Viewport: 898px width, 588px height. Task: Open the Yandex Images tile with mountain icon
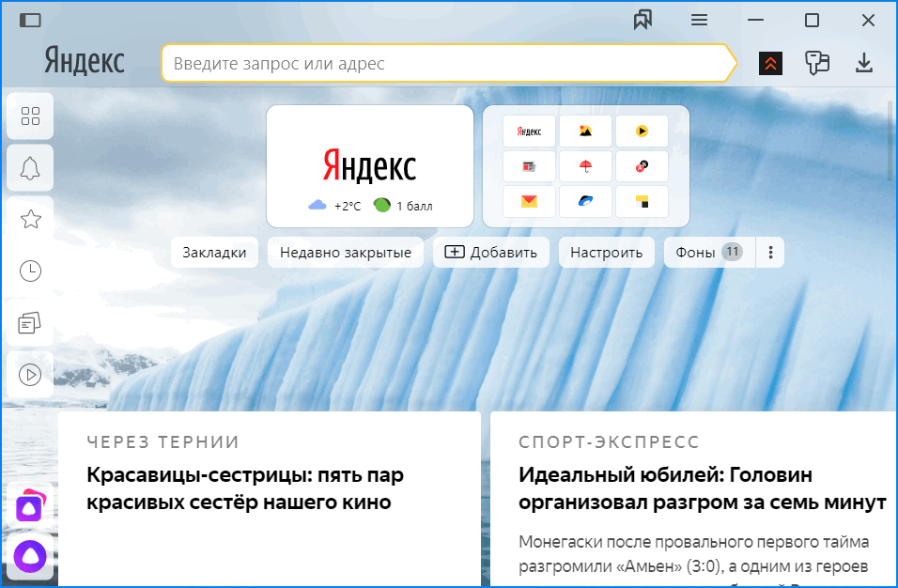tap(585, 131)
